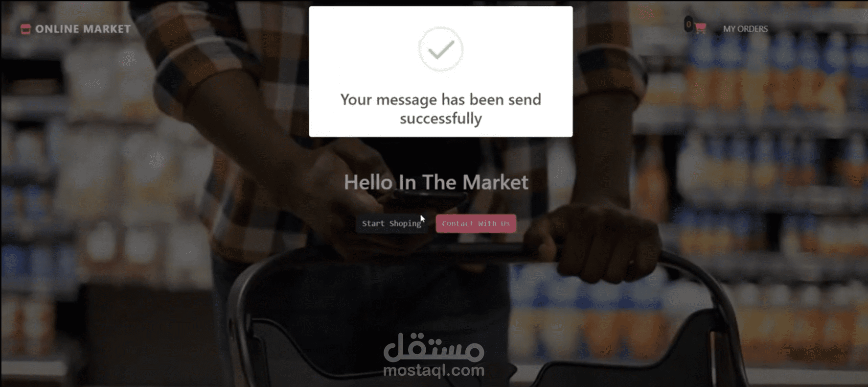Click the "Your message has been send" line
Viewport: 868px width, 387px height.
pos(440,99)
